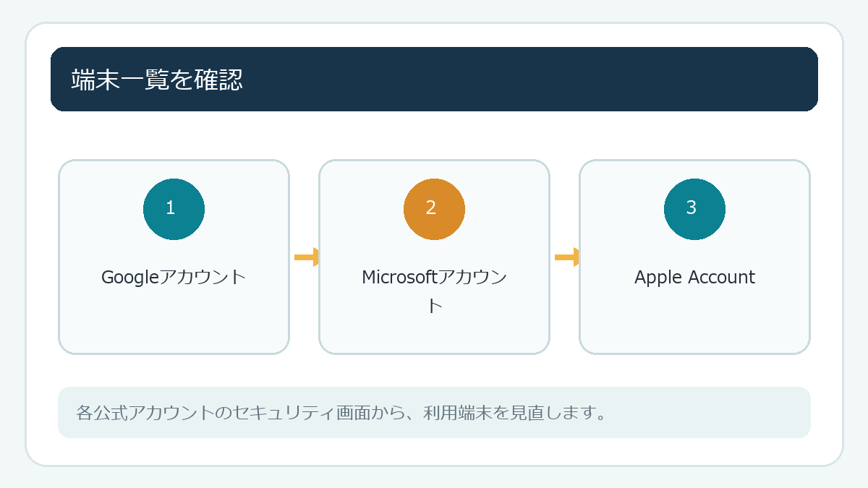Image resolution: width=868 pixels, height=488 pixels.
Task: Click the Microsoftアカウント label text
Action: tap(434, 291)
